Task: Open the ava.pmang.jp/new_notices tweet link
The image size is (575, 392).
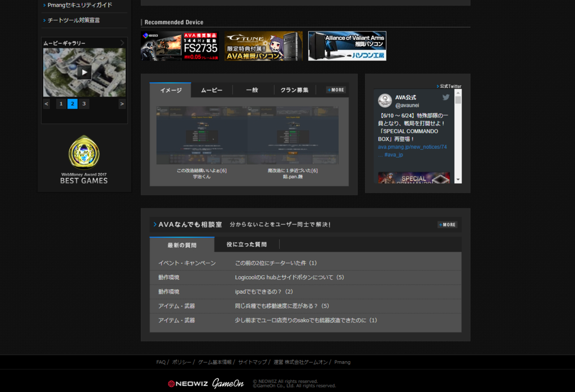Action: point(412,147)
